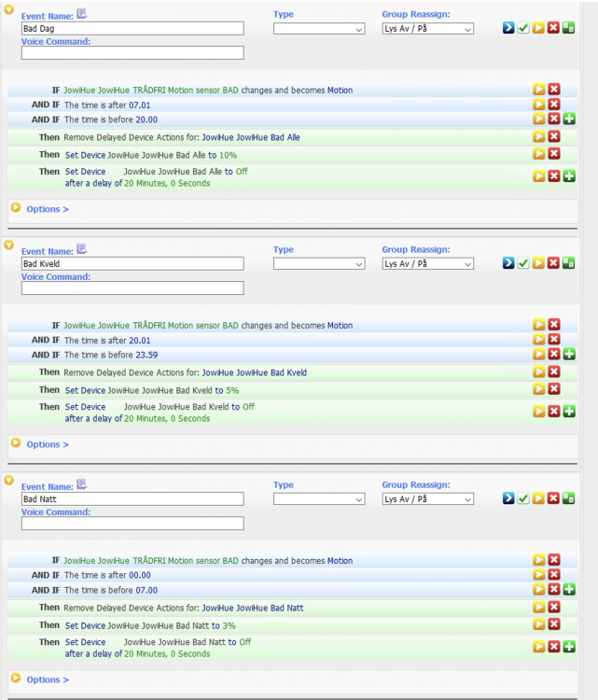Edit the Bad Kveld event via header yellow icon
This screenshot has width=598, height=700.
coord(538,263)
